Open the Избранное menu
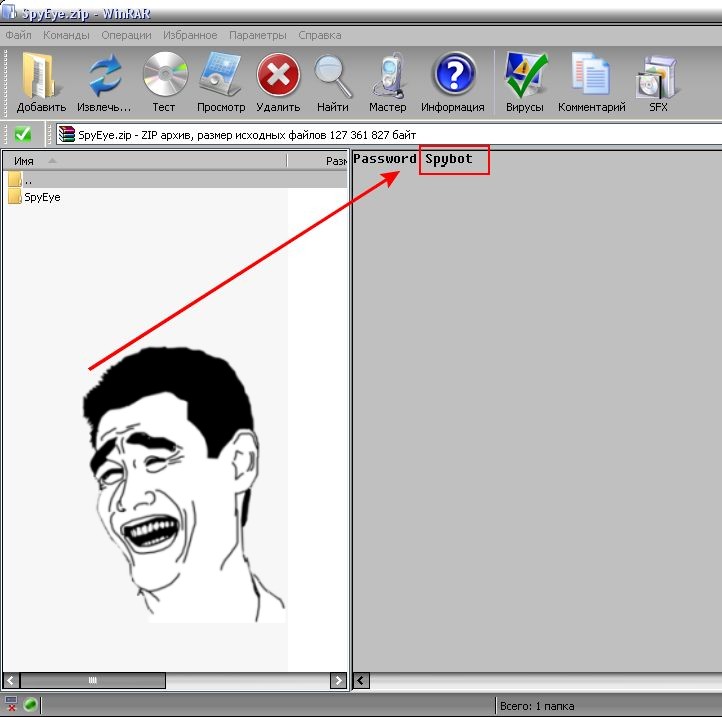 click(190, 35)
